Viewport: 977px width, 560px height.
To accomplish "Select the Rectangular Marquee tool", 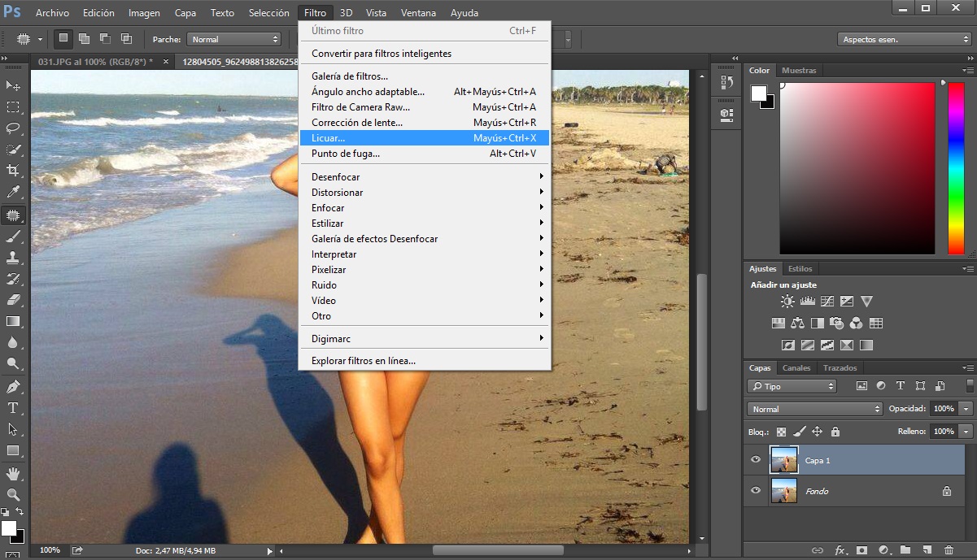I will coord(13,106).
